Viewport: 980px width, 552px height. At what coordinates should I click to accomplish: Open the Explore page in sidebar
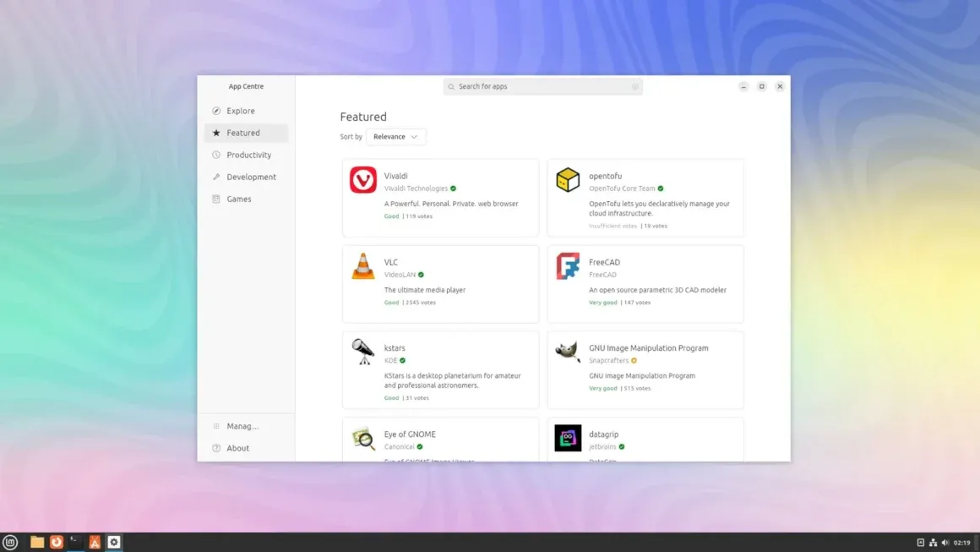pos(246,111)
